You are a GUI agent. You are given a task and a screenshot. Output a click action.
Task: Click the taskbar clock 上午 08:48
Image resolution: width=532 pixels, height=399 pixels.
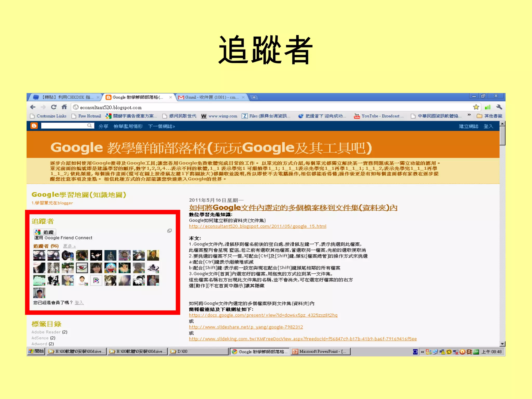pyautogui.click(x=491, y=352)
